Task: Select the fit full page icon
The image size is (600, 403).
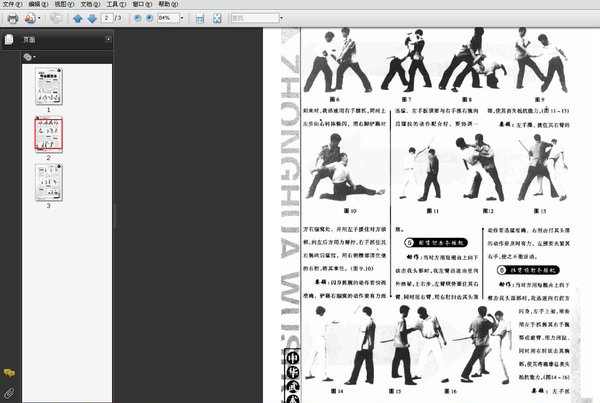Action: pos(217,18)
